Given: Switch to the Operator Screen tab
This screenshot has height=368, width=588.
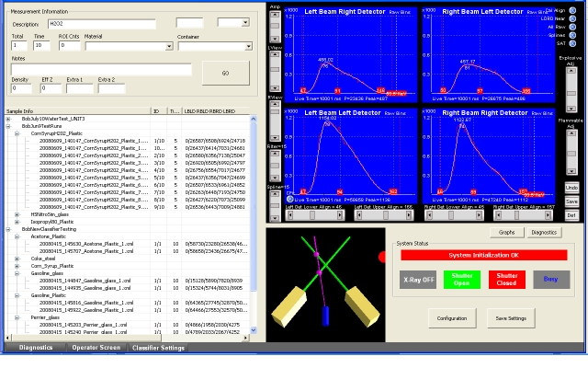Looking at the screenshot, I should coord(95,348).
